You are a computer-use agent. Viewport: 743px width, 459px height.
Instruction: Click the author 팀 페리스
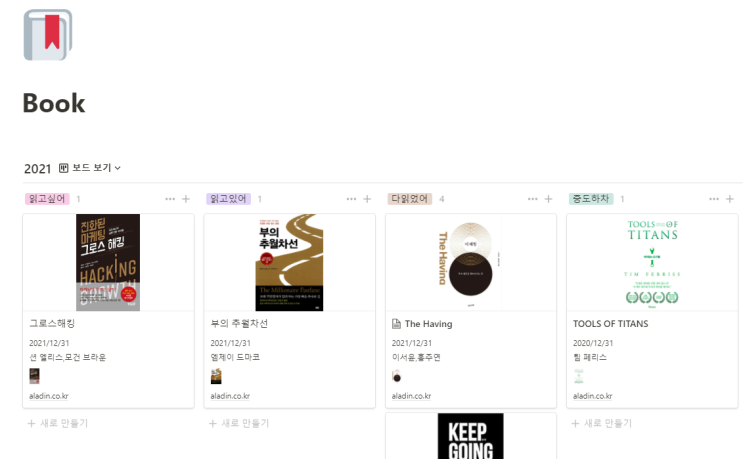click(590, 357)
